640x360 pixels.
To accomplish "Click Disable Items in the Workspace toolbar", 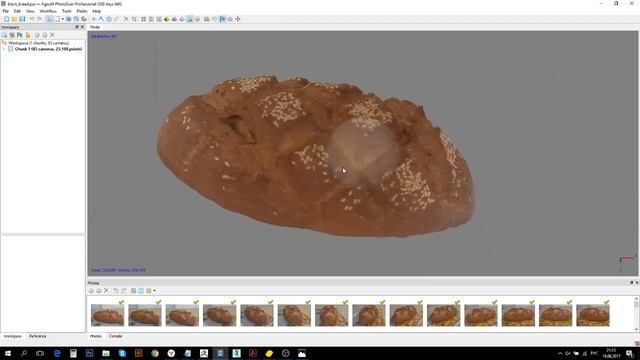I will [44, 35].
